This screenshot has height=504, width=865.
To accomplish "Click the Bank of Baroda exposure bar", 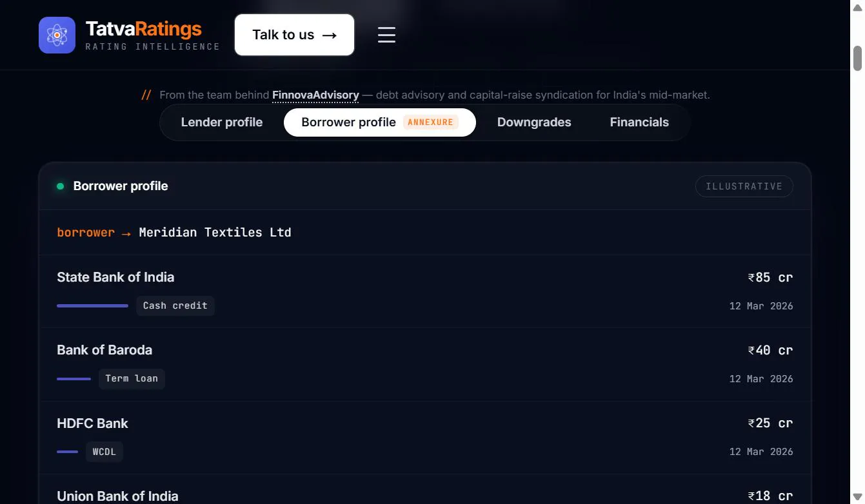I will coord(74,379).
